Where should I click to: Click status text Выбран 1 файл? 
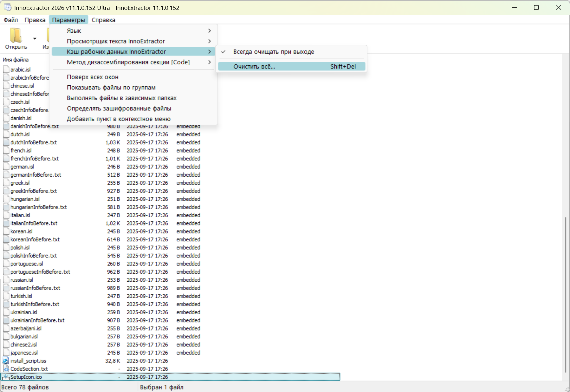pos(162,387)
